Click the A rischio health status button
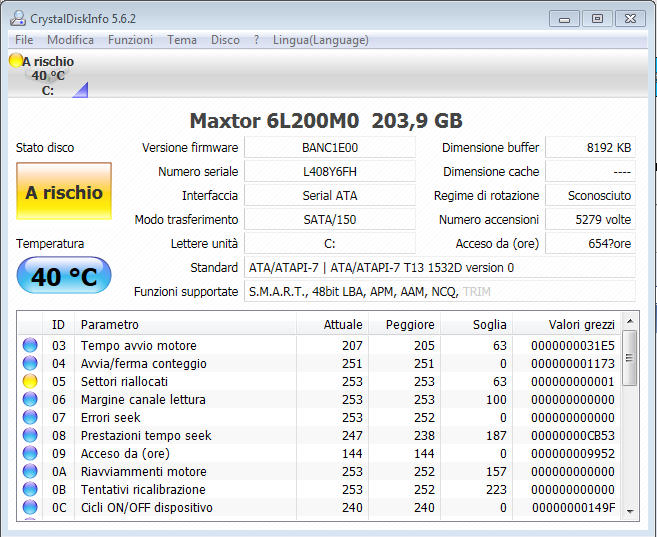Screen dimensions: 657x537 point(64,191)
